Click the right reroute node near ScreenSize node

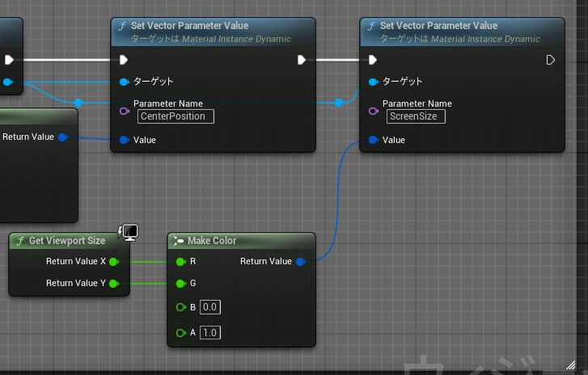click(339, 103)
